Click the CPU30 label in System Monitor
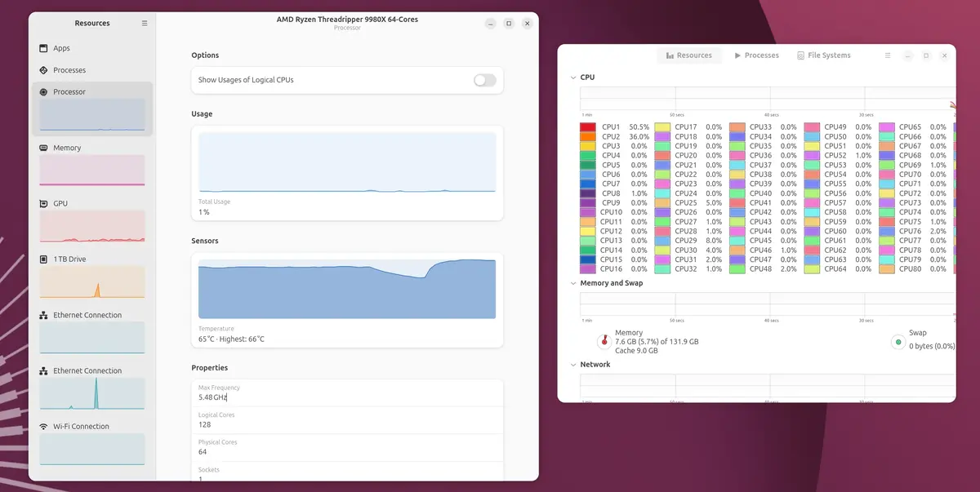The height and width of the screenshot is (492, 980). (686, 250)
